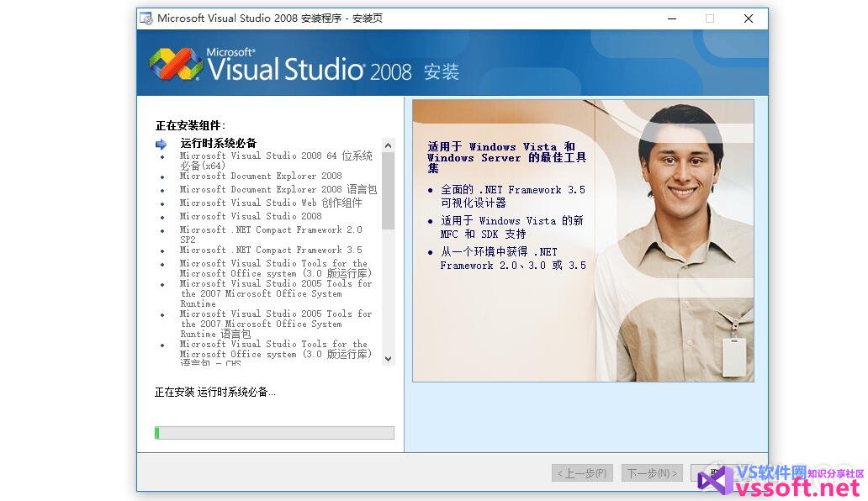Screen dimensions: 868x501
Task: Click the window title "Microsoft Visual Studio 2008 安装程序 - 安装页"
Action: 270,18
